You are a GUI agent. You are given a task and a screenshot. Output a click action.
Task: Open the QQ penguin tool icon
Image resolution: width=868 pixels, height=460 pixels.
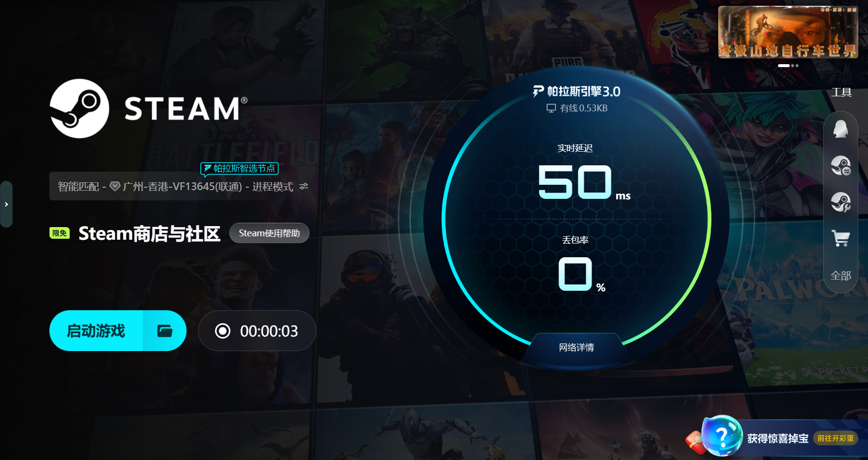click(x=840, y=129)
